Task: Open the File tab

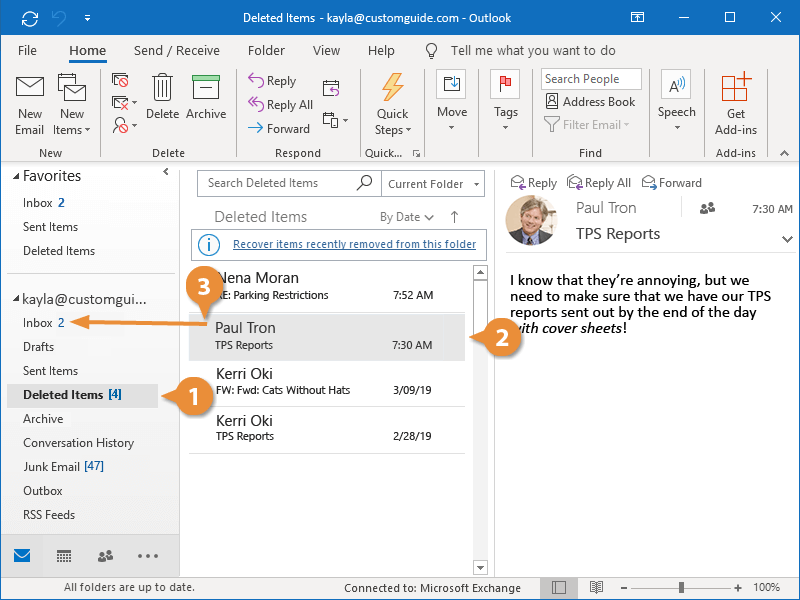Action: coord(27,51)
